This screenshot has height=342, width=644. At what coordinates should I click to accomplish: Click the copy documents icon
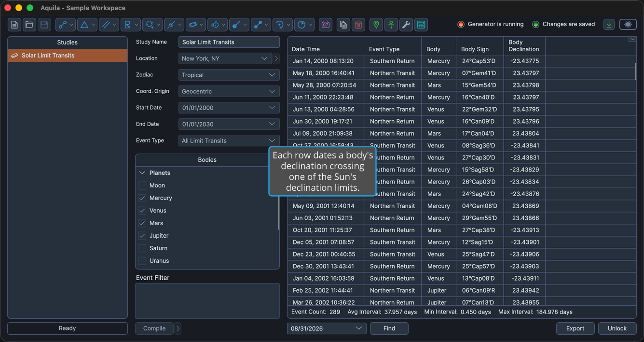(343, 25)
